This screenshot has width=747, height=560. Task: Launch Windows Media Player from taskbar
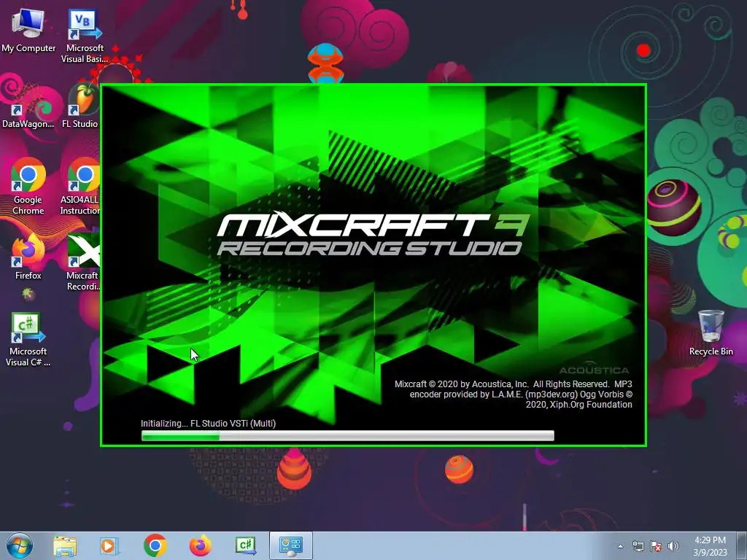click(x=109, y=545)
